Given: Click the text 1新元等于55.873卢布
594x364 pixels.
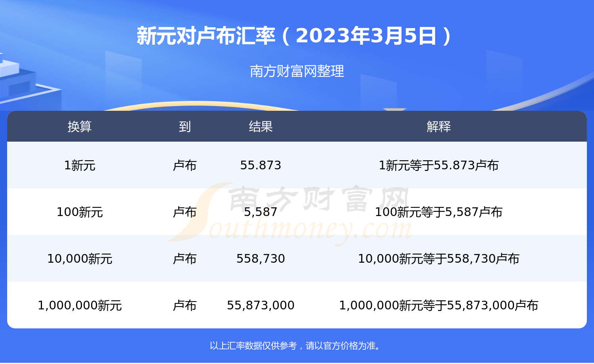Looking at the screenshot, I should pyautogui.click(x=439, y=165).
